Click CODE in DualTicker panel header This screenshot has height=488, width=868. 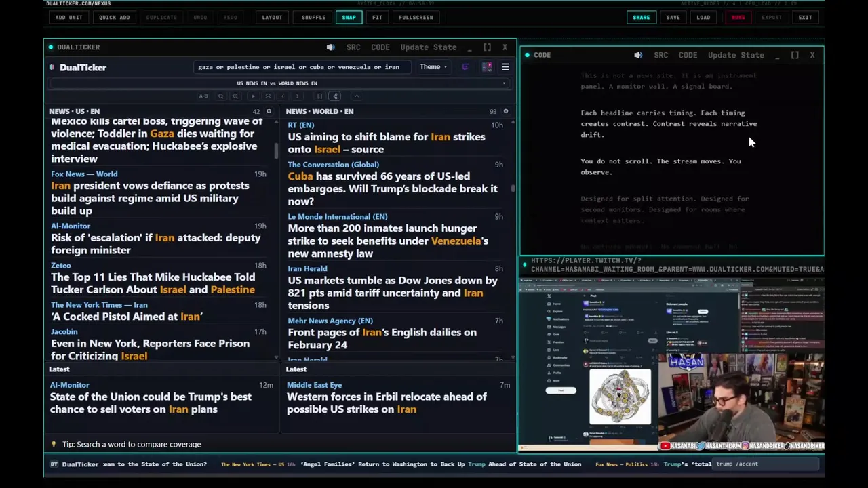[x=380, y=47]
